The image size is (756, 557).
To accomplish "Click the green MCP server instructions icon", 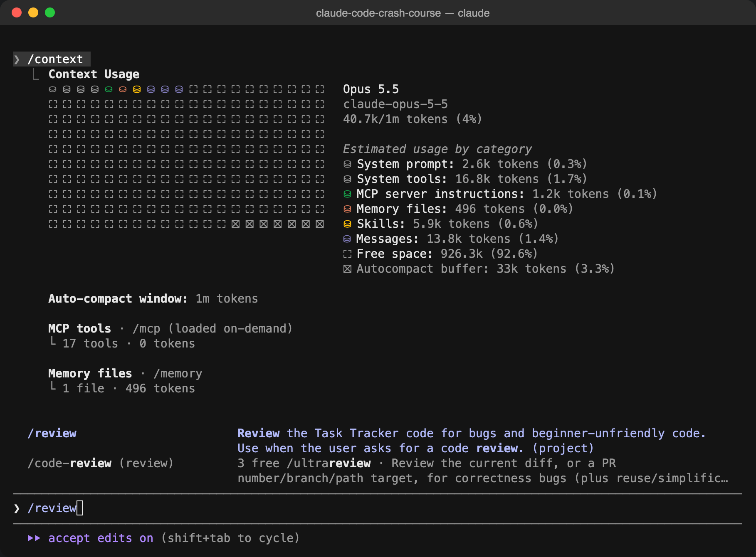I will tap(347, 194).
